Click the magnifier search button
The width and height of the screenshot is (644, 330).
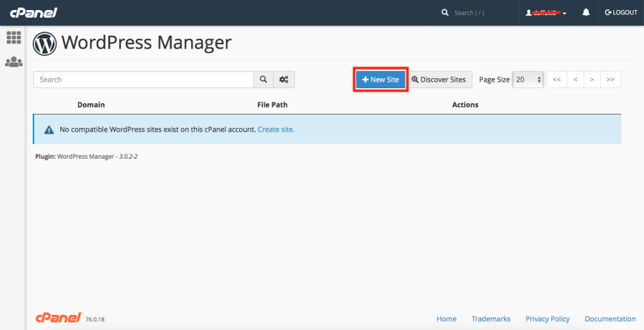pos(264,79)
